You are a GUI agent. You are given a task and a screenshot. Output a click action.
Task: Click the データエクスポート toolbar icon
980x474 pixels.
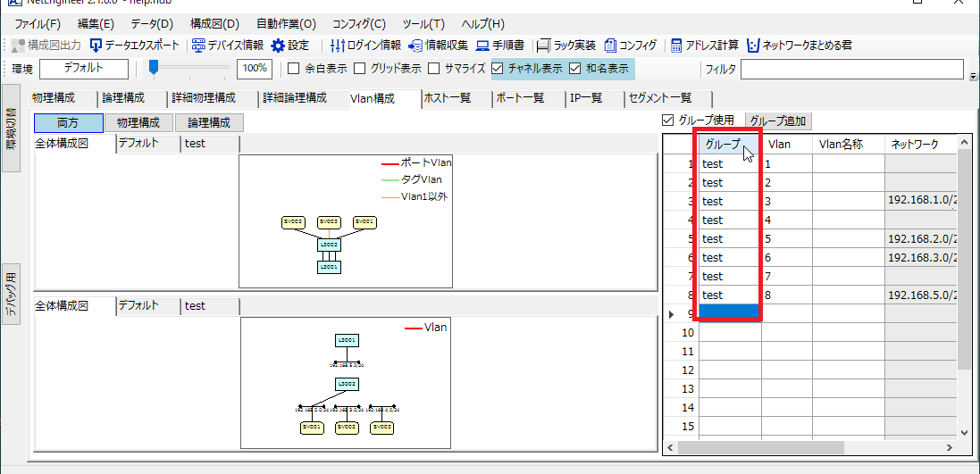(96, 45)
